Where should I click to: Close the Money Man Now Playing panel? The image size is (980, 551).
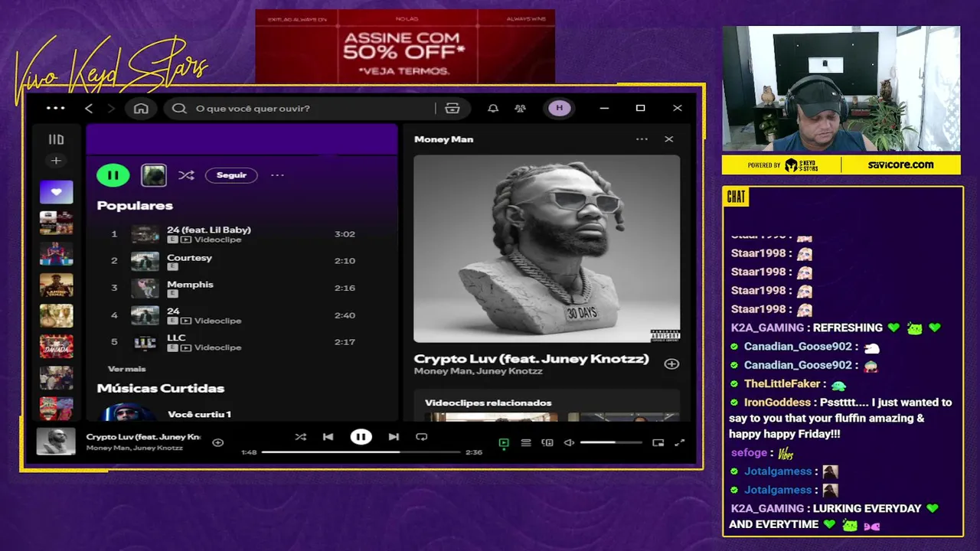pyautogui.click(x=669, y=139)
